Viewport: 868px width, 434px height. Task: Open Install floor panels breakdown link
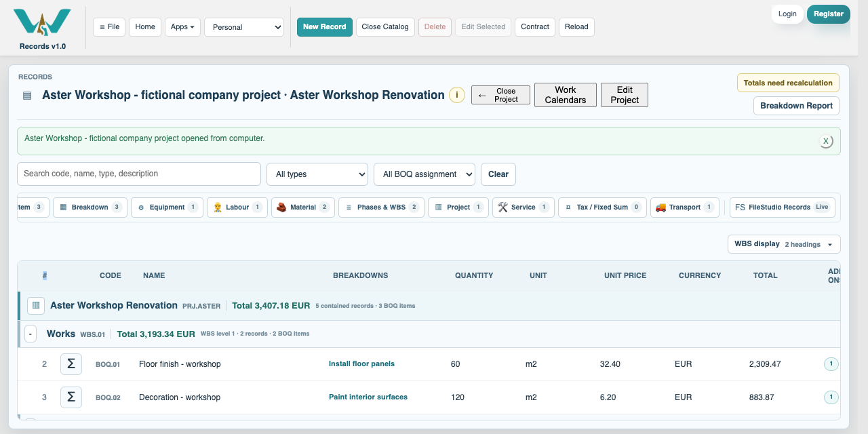point(361,364)
